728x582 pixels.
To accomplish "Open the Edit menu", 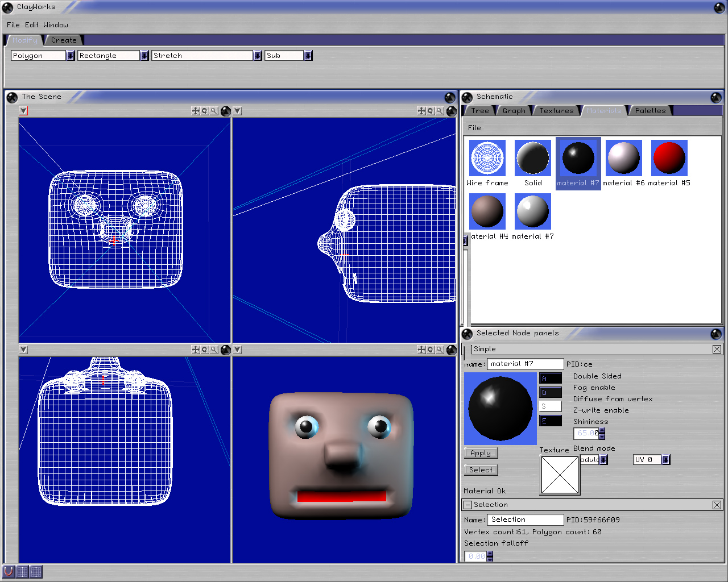I will [31, 25].
